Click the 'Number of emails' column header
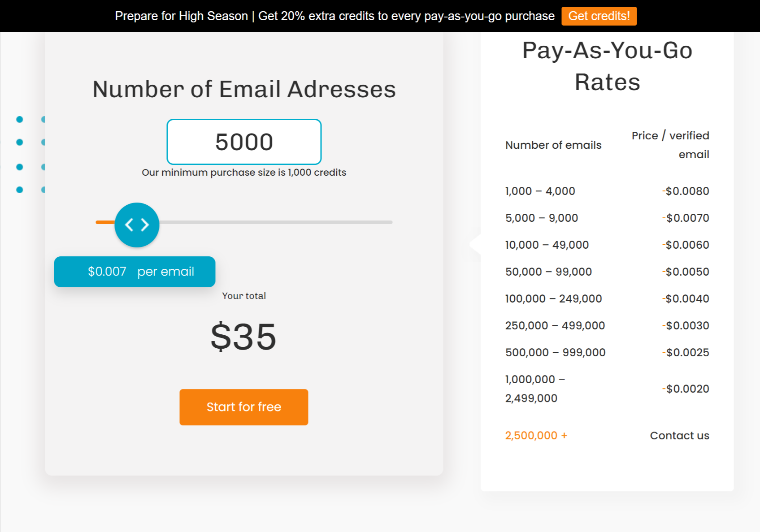Viewport: 760px width, 532px height. (553, 144)
